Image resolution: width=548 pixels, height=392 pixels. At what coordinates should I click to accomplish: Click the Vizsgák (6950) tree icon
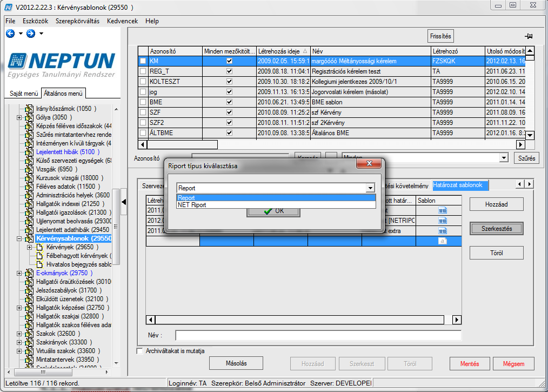29,169
